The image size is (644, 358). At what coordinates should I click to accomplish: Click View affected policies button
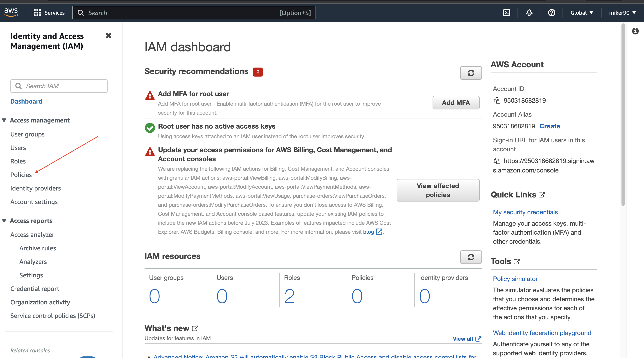(x=438, y=190)
